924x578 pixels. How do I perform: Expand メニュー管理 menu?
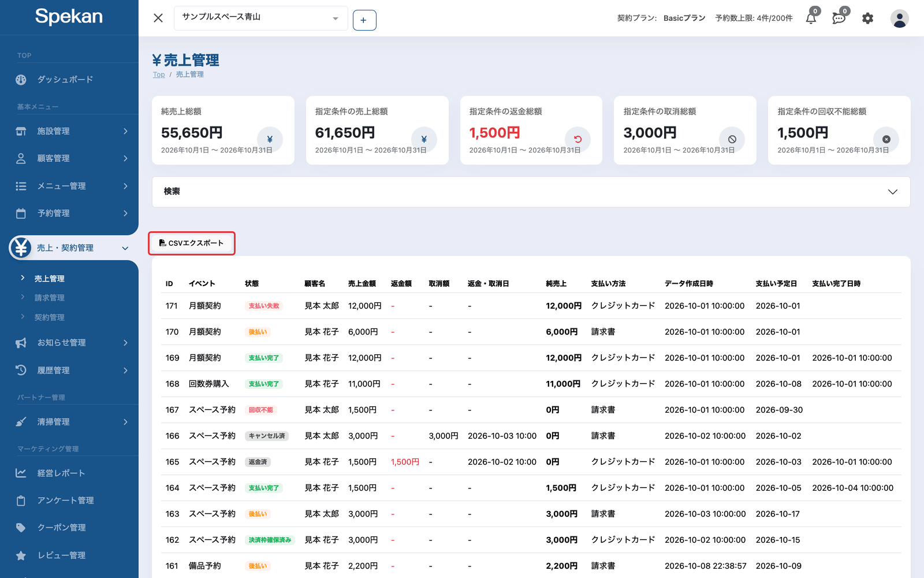coord(69,186)
